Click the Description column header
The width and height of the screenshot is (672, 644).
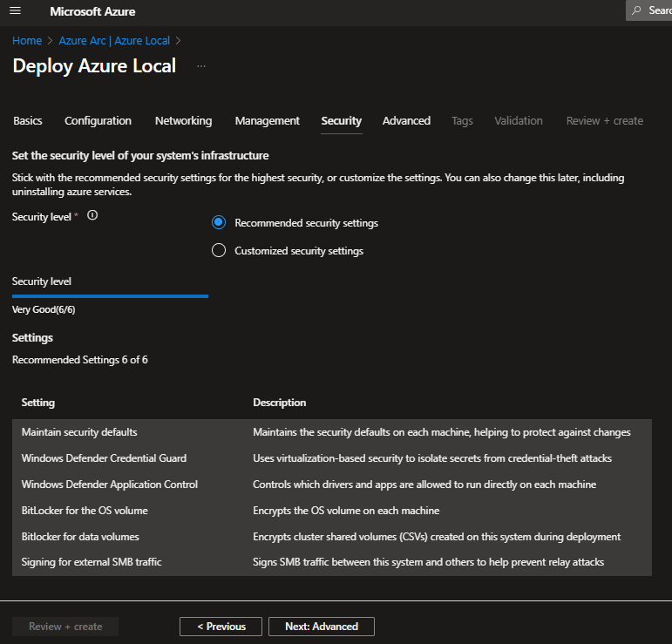280,403
